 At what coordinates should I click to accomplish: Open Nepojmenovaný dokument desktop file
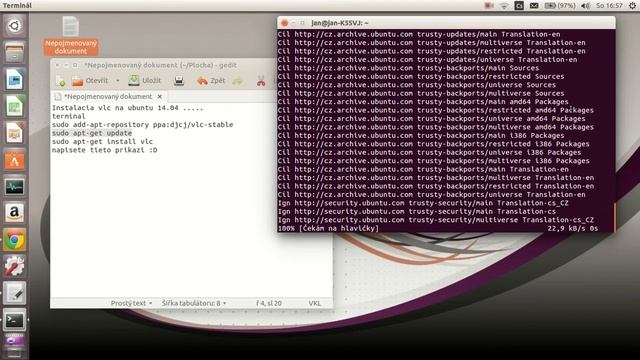tap(71, 36)
